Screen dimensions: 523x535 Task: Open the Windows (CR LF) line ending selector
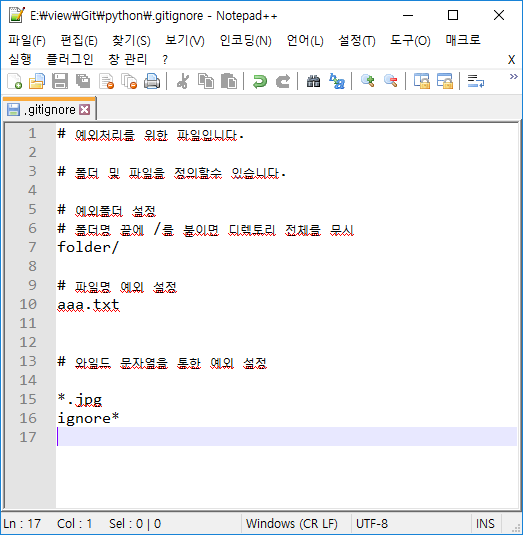pyautogui.click(x=292, y=523)
